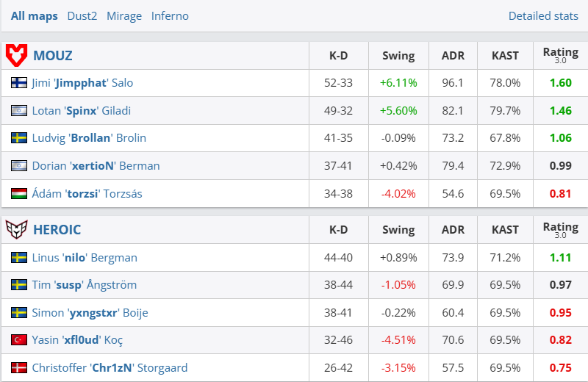
Task: Click torzsi's Hungary flag icon
Action: tap(19, 194)
